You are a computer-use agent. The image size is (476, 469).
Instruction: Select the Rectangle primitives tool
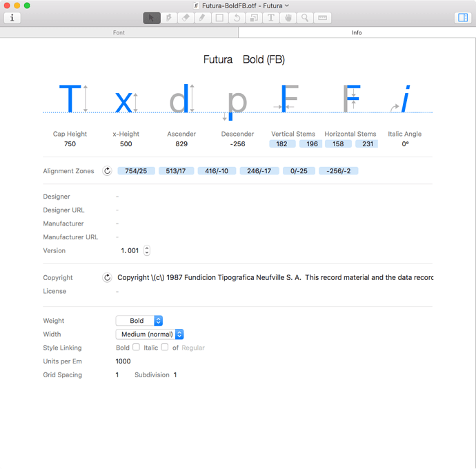(219, 18)
